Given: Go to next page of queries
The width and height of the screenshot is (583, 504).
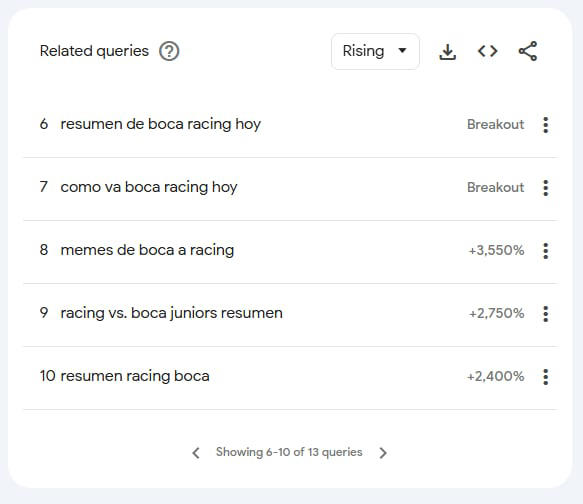Looking at the screenshot, I should click(383, 453).
